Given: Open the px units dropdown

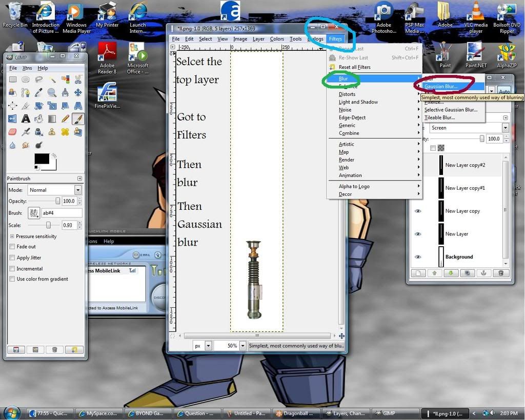Looking at the screenshot, I should point(208,346).
